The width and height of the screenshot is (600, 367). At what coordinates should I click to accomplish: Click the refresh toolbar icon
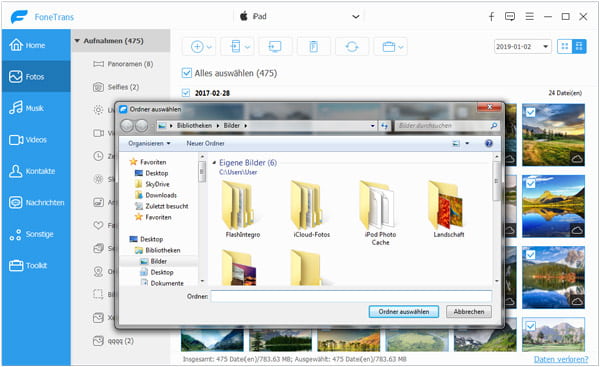[x=352, y=47]
